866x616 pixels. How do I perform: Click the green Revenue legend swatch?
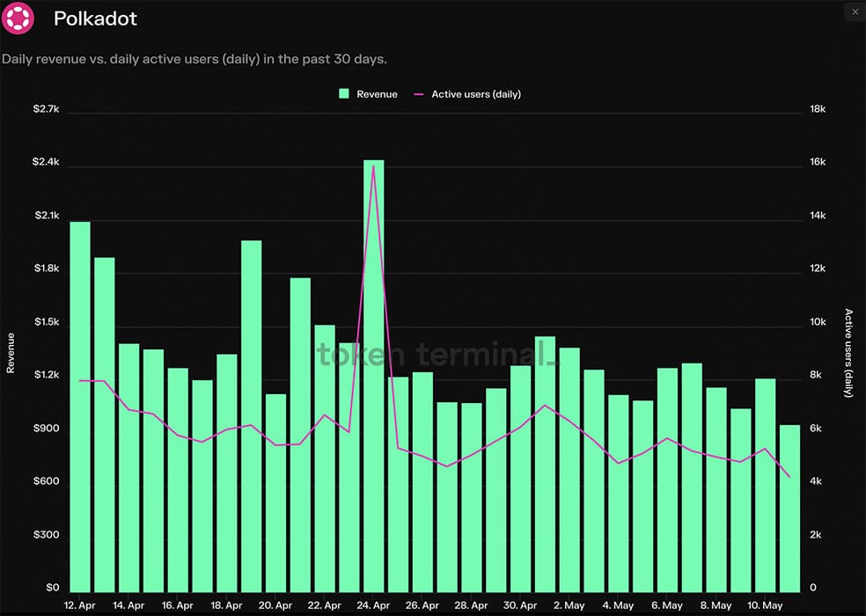[x=343, y=94]
